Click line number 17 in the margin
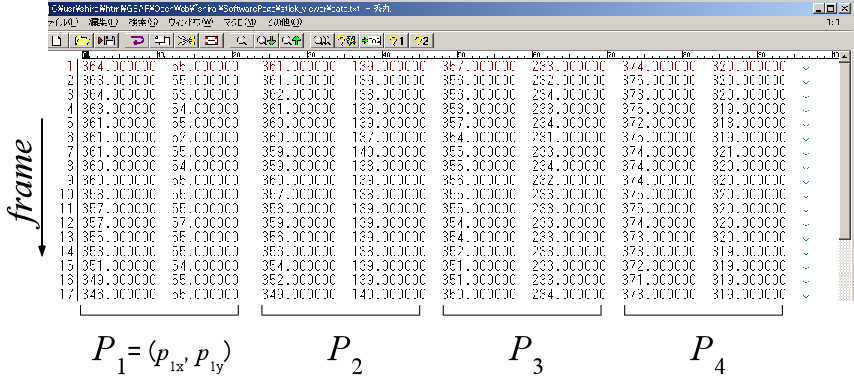Viewport: 854px width, 381px height. pyautogui.click(x=66, y=295)
